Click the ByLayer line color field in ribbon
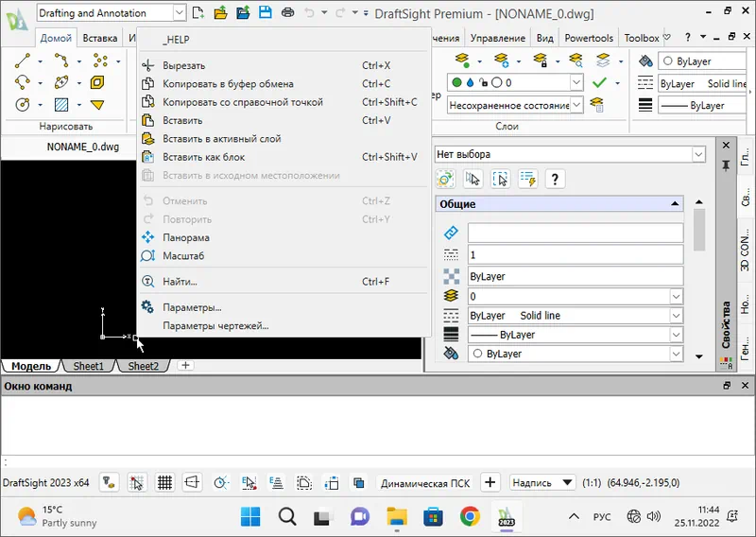The image size is (756, 537). (702, 61)
